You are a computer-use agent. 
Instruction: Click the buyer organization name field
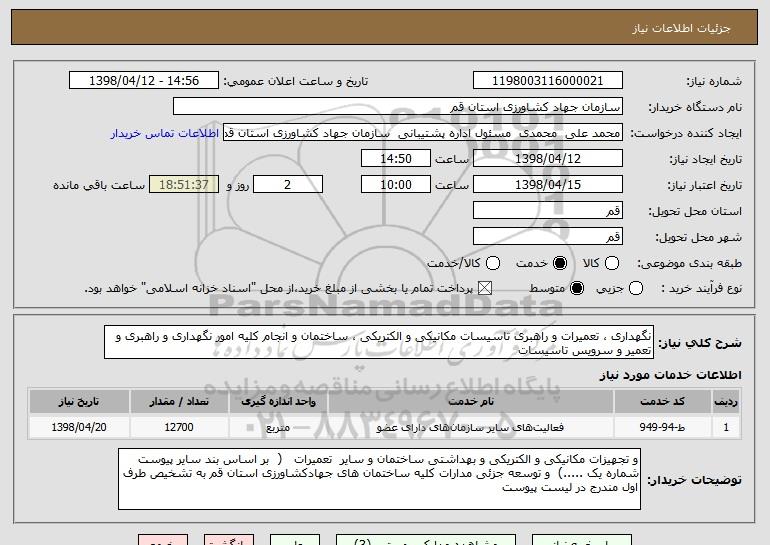click(398, 107)
